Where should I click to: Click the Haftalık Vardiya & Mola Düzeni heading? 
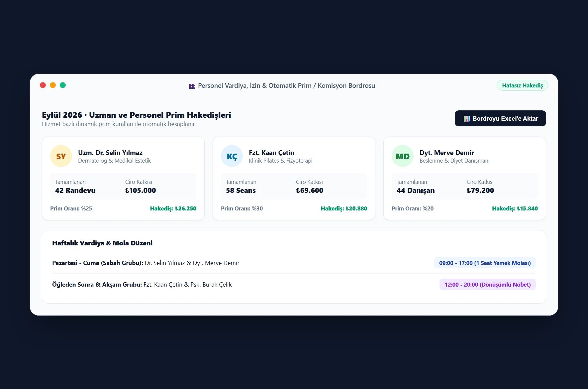(102, 243)
